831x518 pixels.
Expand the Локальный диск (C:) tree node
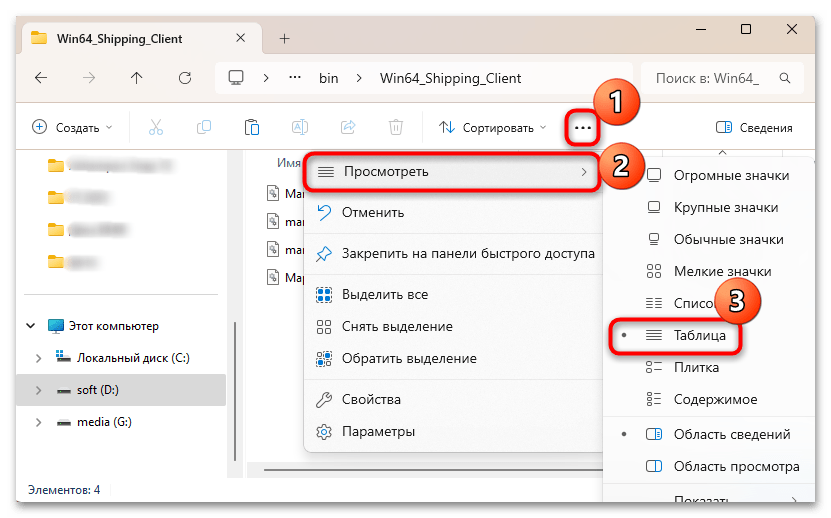coord(38,357)
